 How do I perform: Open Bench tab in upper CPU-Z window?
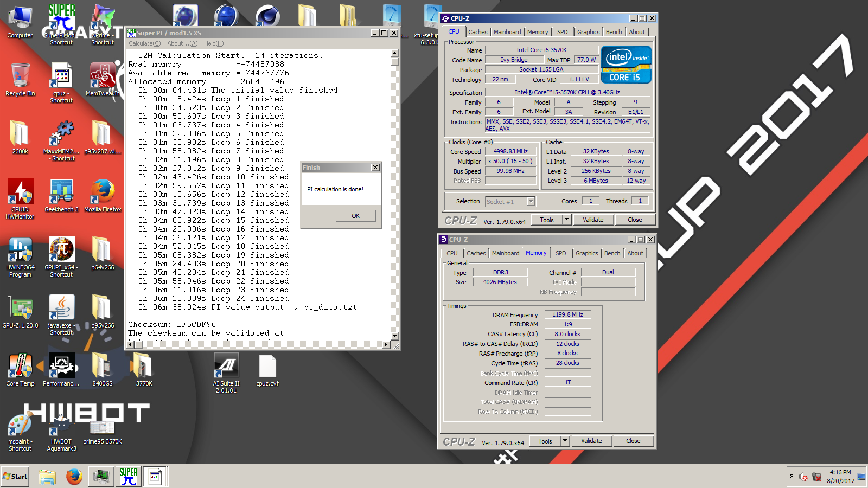[614, 32]
